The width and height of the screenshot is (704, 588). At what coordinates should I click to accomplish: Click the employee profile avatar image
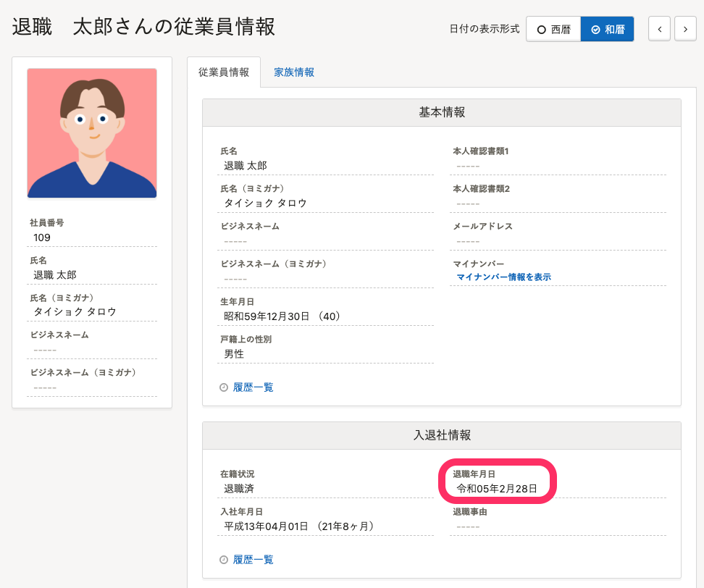click(92, 133)
